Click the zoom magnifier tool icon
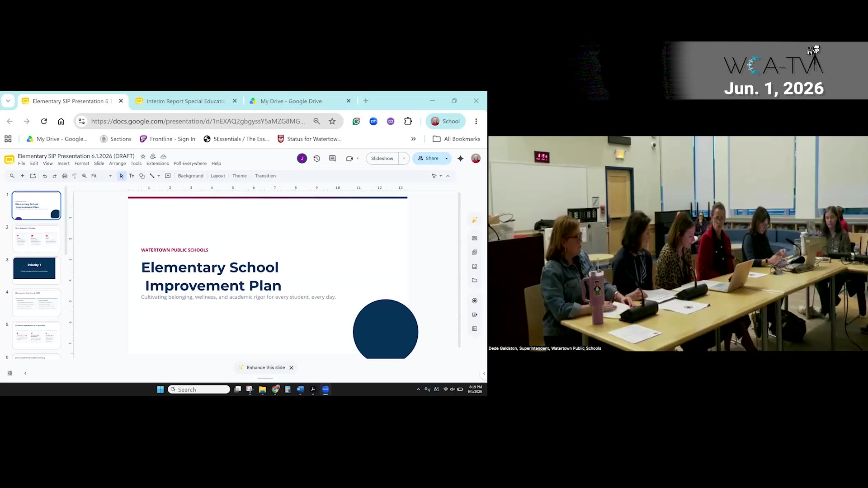868x488 pixels. [x=85, y=176]
